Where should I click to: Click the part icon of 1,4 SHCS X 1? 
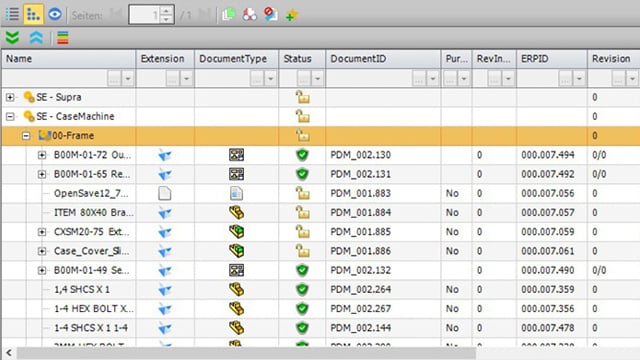(x=236, y=289)
